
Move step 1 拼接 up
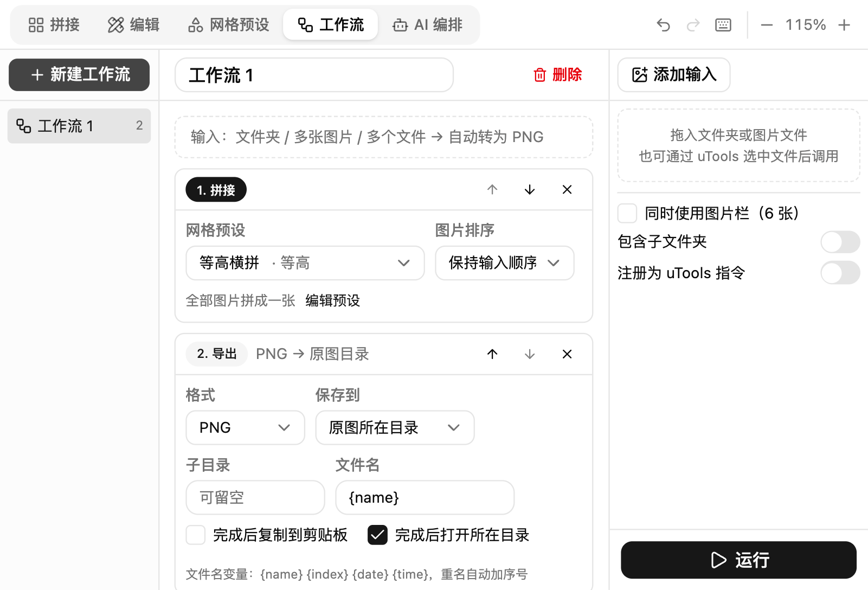[492, 189]
